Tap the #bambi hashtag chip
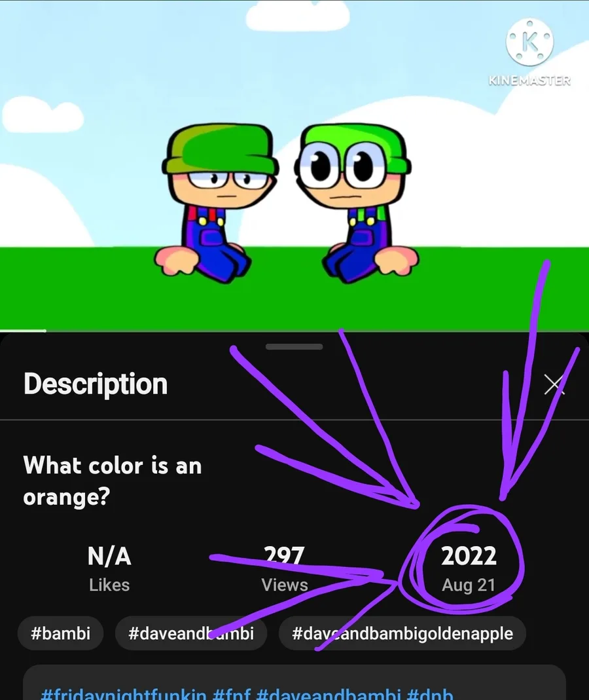This screenshot has height=700, width=589. coord(61,633)
